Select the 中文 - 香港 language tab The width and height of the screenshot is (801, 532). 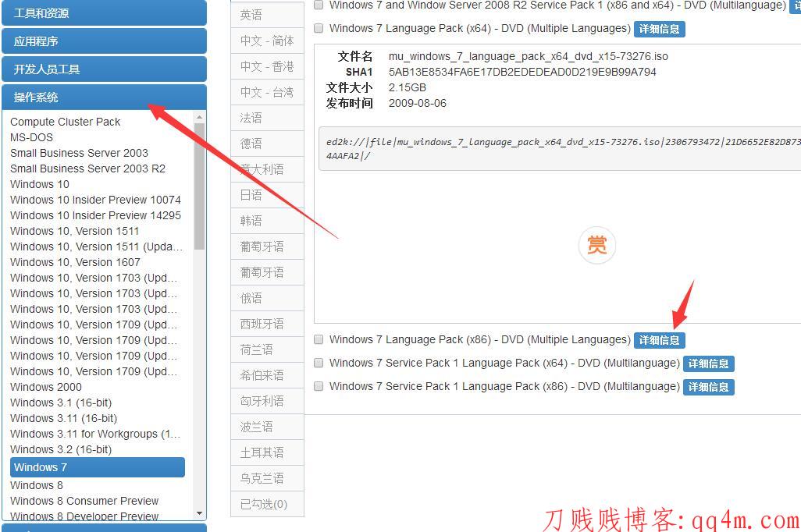coord(267,66)
